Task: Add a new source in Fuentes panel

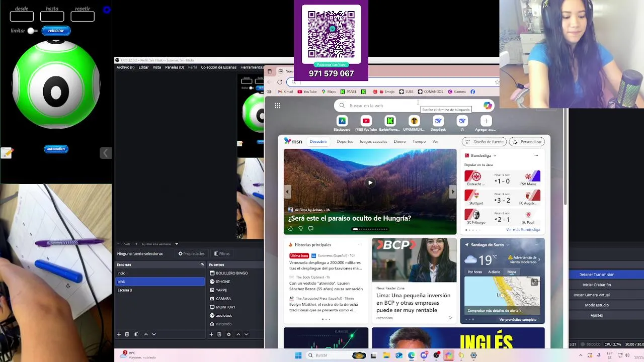Action: click(211, 334)
